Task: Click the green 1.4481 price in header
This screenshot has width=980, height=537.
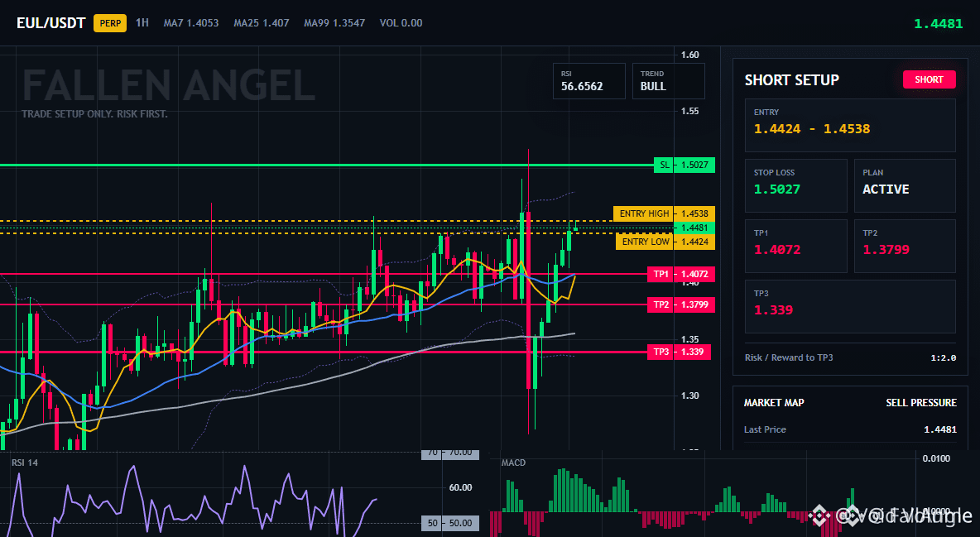Action: click(938, 24)
